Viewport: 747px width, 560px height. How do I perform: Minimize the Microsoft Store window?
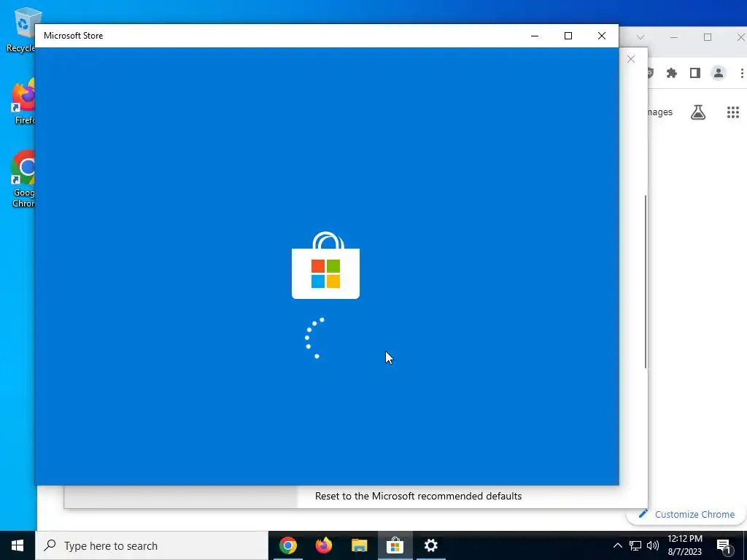click(535, 36)
